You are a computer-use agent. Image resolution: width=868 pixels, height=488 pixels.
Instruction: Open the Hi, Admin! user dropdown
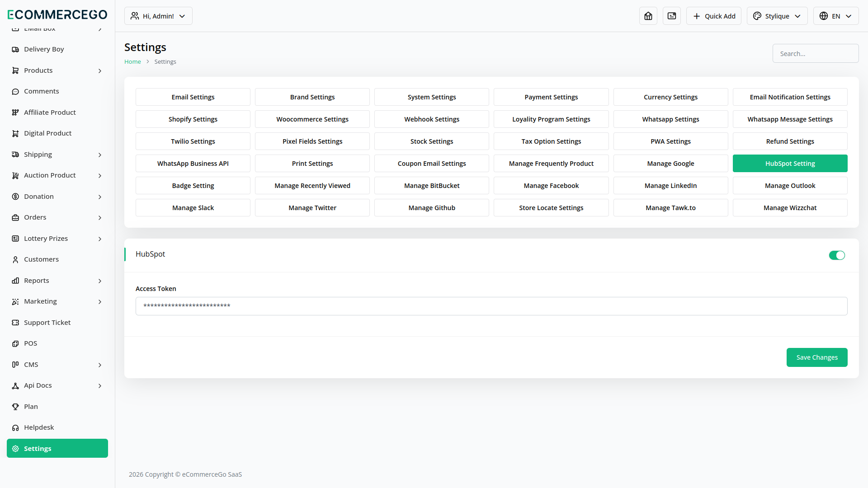(x=158, y=16)
